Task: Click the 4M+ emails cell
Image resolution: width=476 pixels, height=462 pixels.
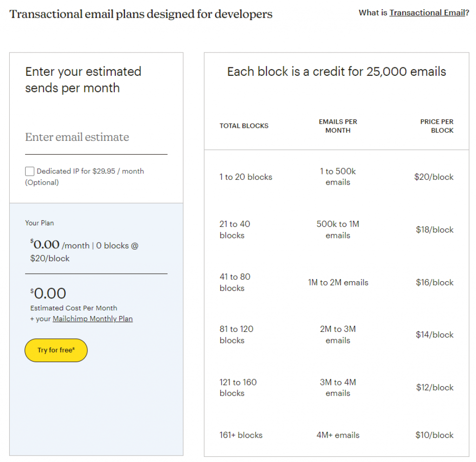Action: point(338,436)
